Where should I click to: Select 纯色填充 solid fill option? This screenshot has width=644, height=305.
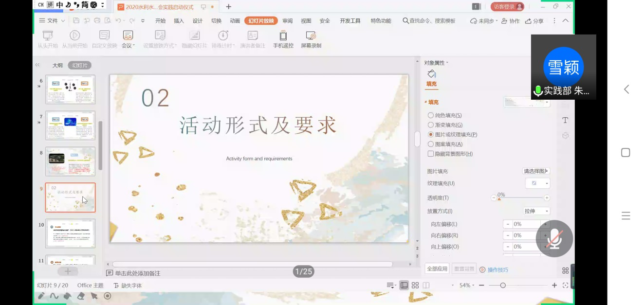[431, 115]
